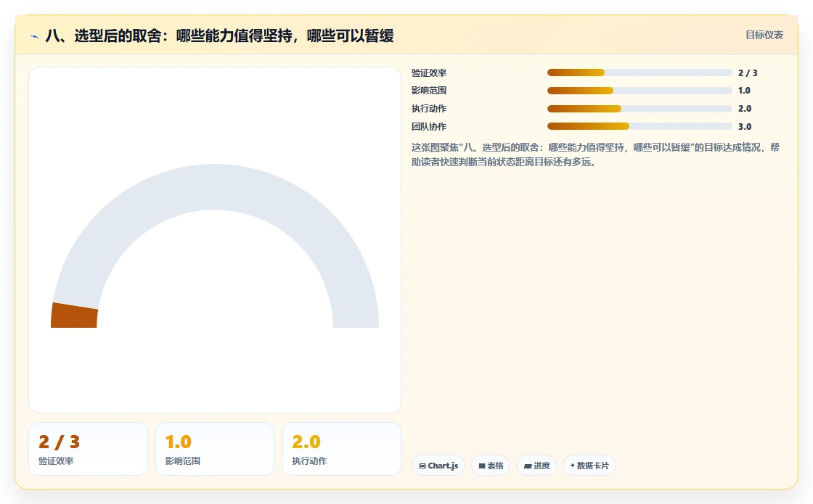Click the 2.0 value beside the 执行动作 bar
Image resolution: width=813 pixels, height=504 pixels.
[745, 109]
